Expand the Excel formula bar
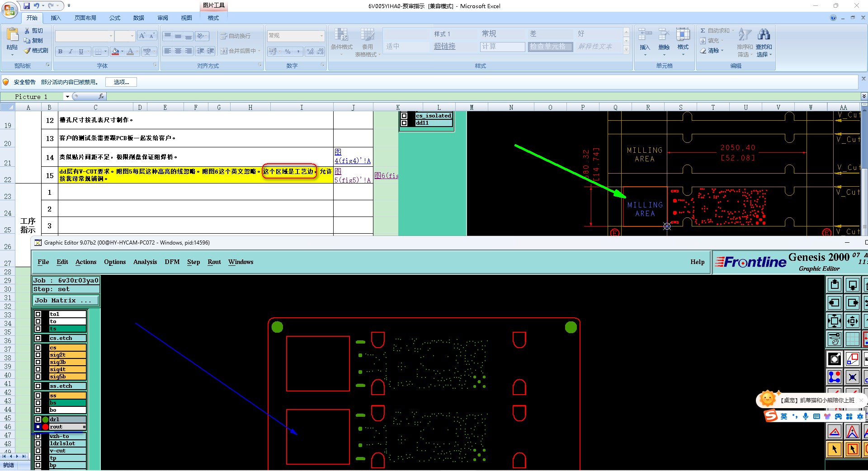Image resolution: width=868 pixels, height=471 pixels. 863,96
